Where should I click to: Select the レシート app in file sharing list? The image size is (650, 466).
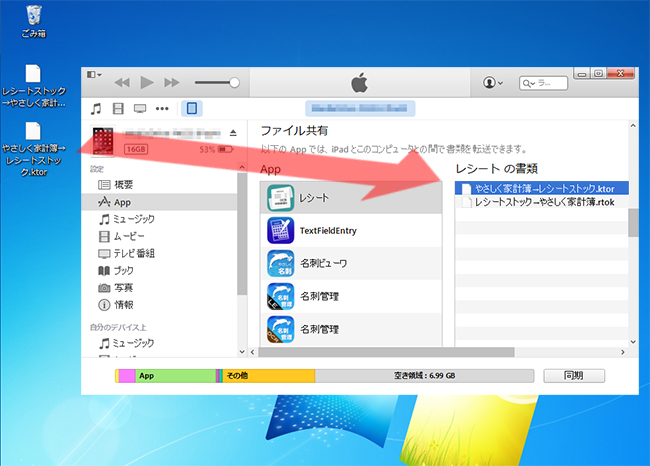pyautogui.click(x=351, y=198)
